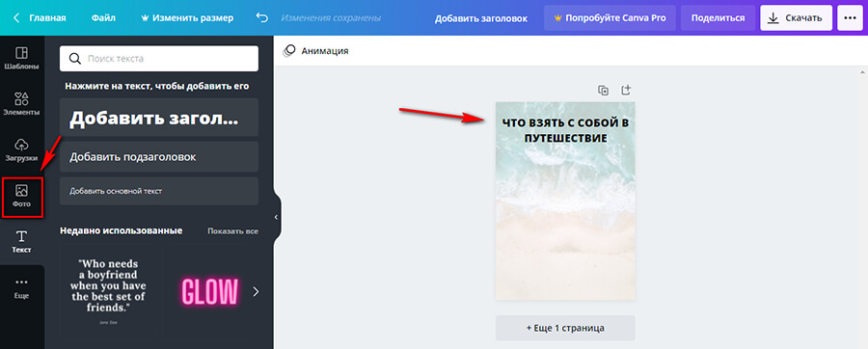Screen dimensions: 868x349
Task: Open the Загрузки uploads sidebar tab
Action: click(x=21, y=149)
